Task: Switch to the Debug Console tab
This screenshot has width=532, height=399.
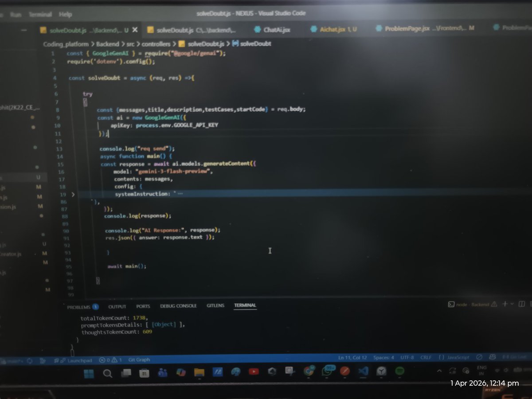Action: point(178,306)
